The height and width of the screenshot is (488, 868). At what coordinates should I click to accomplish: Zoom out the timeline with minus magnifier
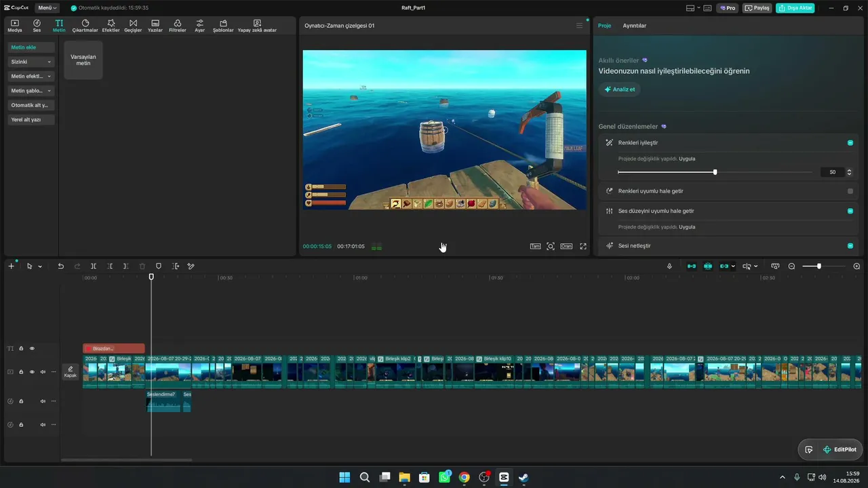coord(791,266)
